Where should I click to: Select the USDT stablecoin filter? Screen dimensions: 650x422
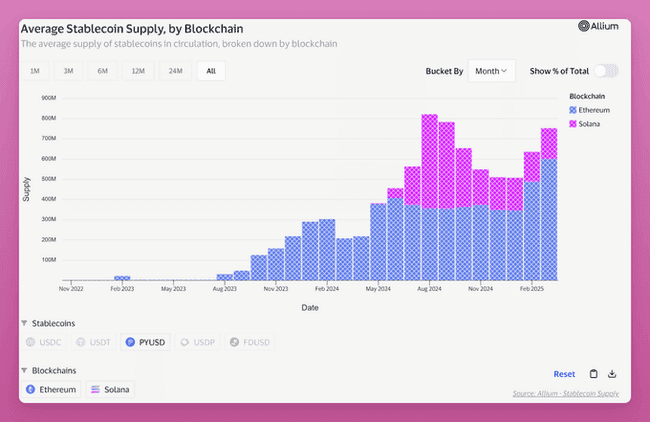pyautogui.click(x=95, y=342)
